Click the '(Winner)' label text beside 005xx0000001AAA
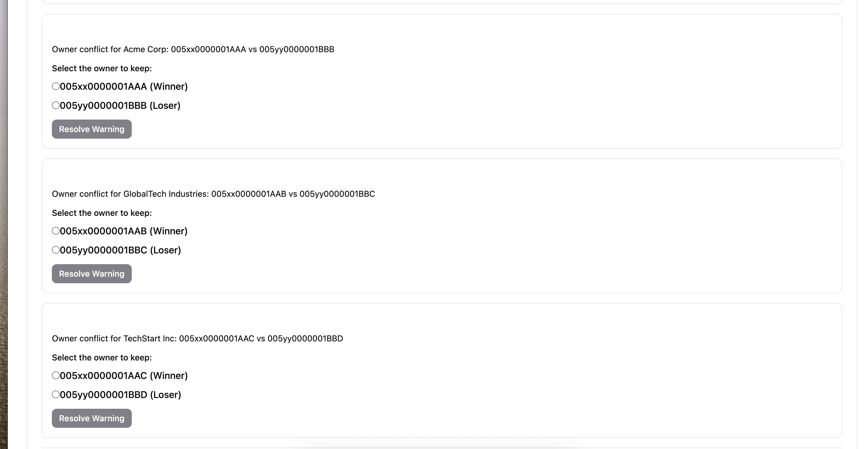The width and height of the screenshot is (868, 449). (x=168, y=87)
